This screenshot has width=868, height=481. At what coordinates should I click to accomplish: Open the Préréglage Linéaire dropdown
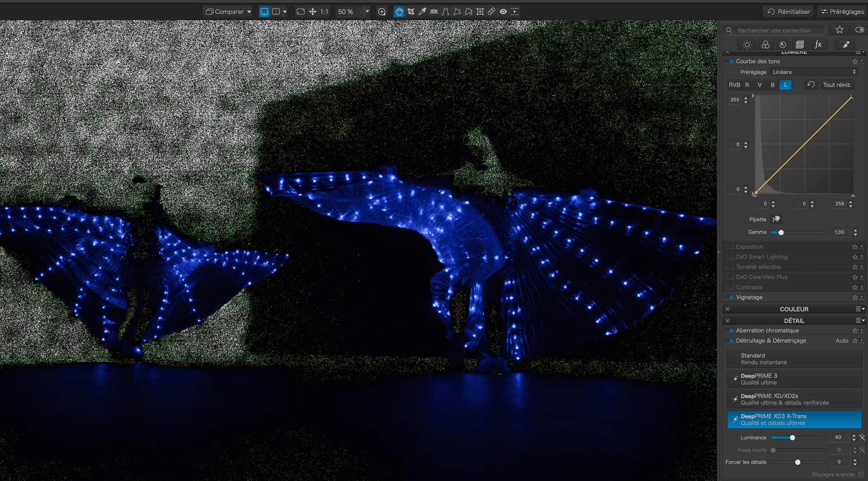pyautogui.click(x=814, y=72)
